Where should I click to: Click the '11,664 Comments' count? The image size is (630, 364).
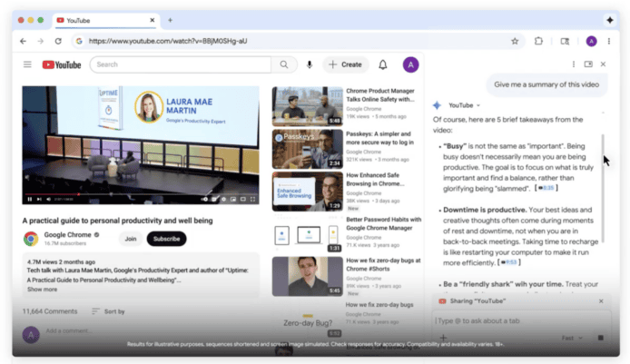(50, 311)
